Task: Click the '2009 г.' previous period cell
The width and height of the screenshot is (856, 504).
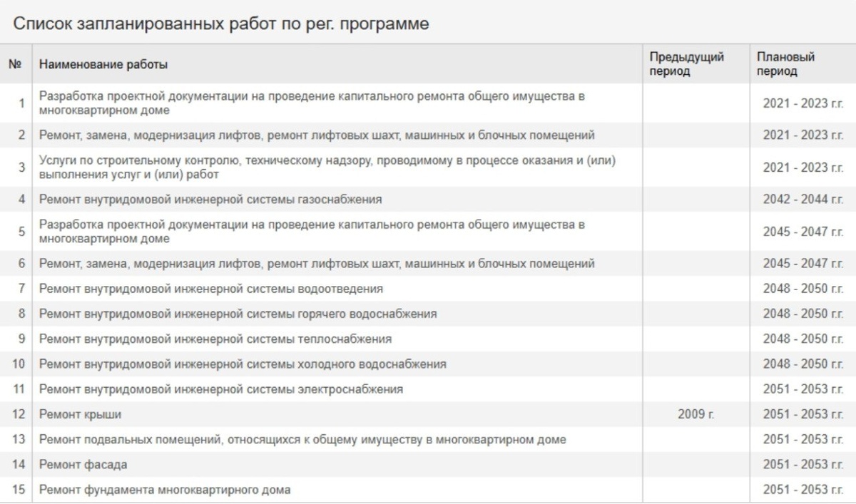Action: (695, 414)
